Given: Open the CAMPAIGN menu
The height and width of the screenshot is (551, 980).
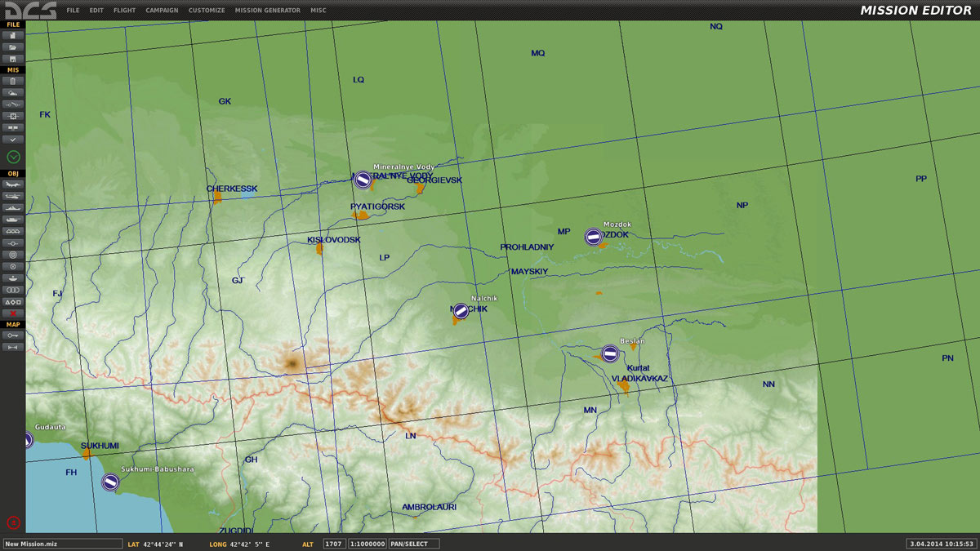Looking at the screenshot, I should tap(162, 11).
